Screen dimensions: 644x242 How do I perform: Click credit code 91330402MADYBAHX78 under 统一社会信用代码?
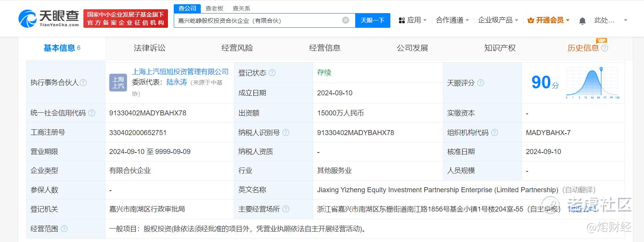tap(147, 113)
